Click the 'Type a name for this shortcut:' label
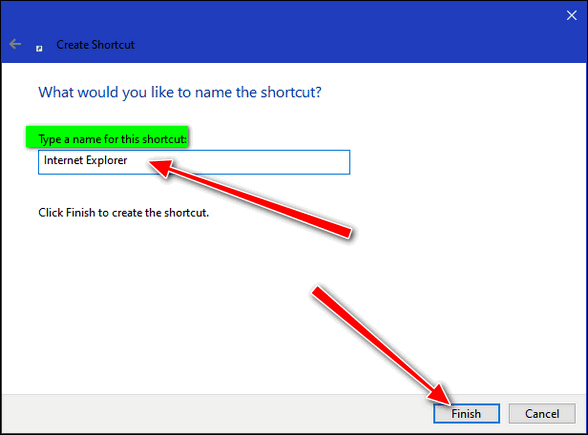 pyautogui.click(x=112, y=139)
